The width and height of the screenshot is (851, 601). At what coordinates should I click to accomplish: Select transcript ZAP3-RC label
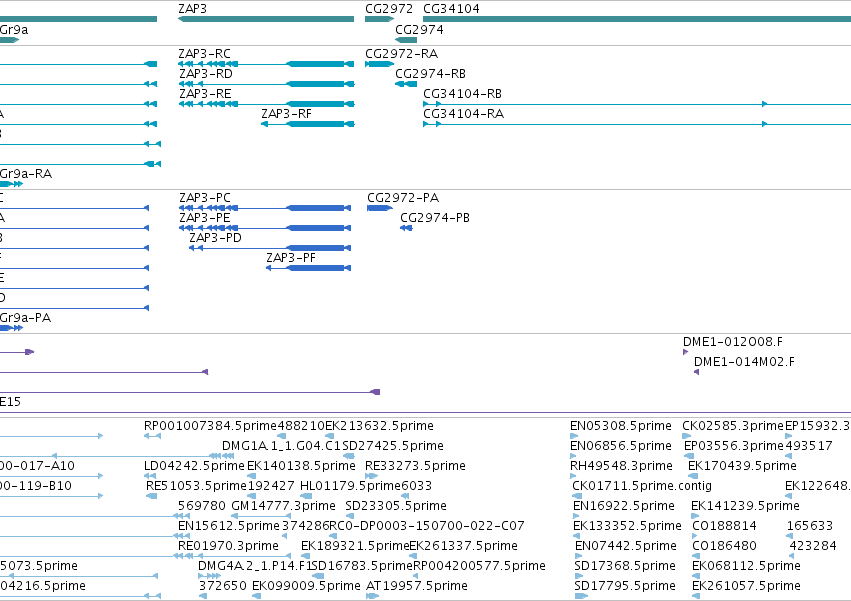205,54
